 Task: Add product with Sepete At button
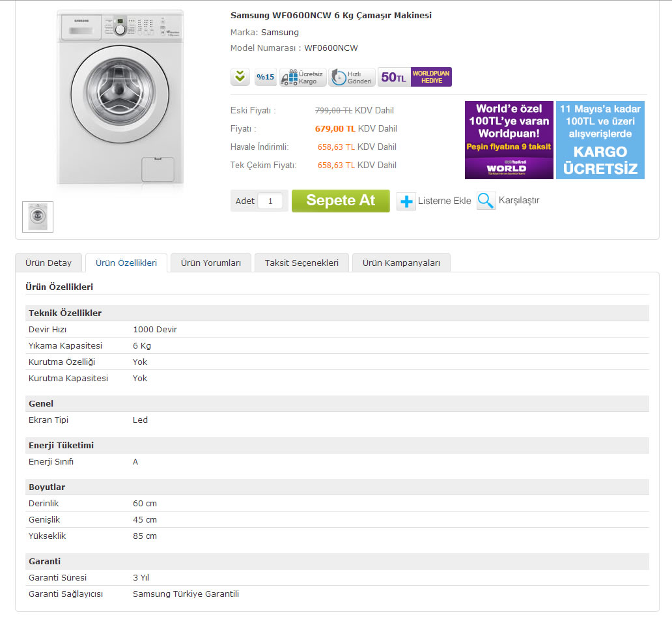(341, 201)
